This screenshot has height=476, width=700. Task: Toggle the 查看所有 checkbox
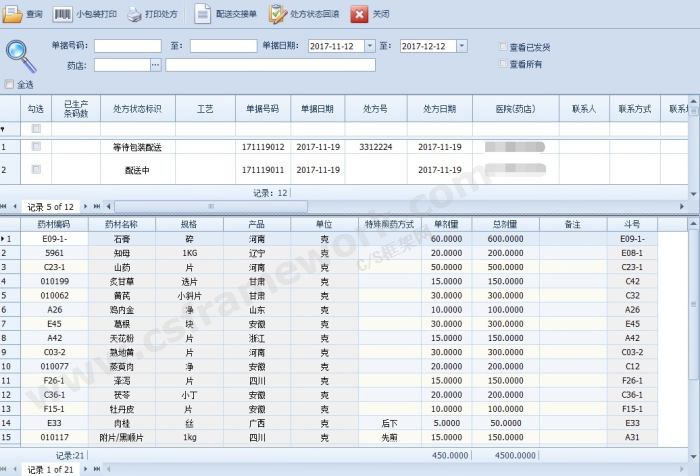pos(503,64)
